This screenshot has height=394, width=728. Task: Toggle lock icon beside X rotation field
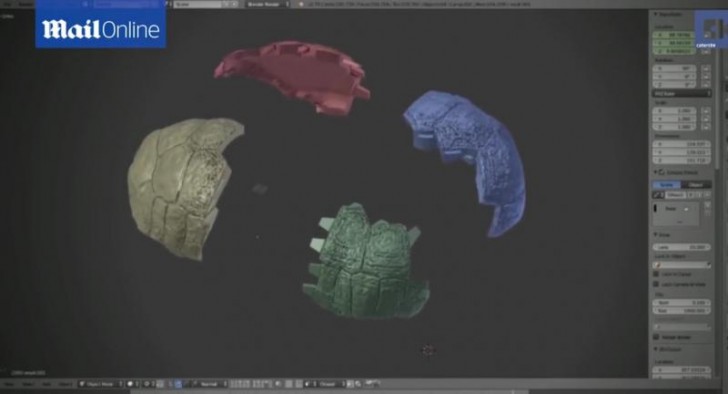click(x=706, y=68)
